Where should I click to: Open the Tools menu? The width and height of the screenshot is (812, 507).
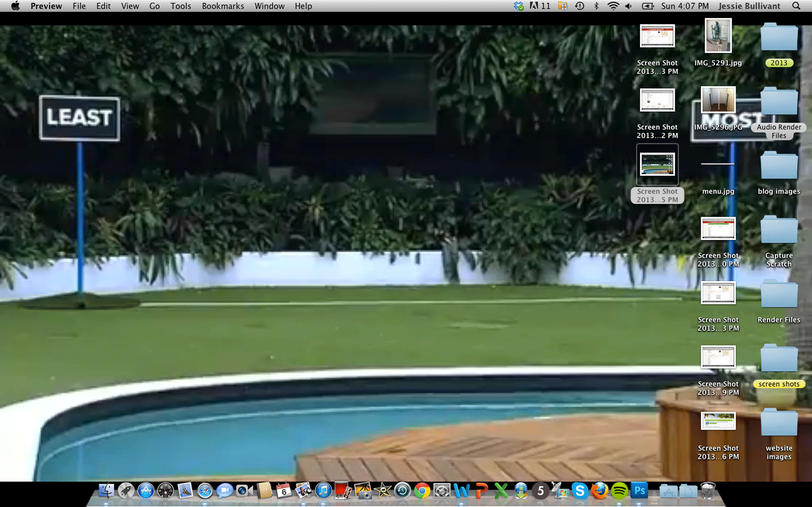click(180, 6)
